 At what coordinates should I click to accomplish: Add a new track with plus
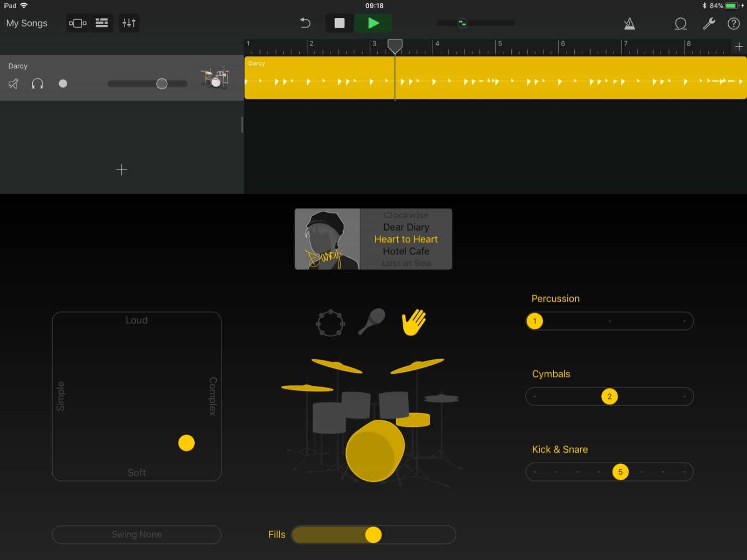[x=121, y=170]
